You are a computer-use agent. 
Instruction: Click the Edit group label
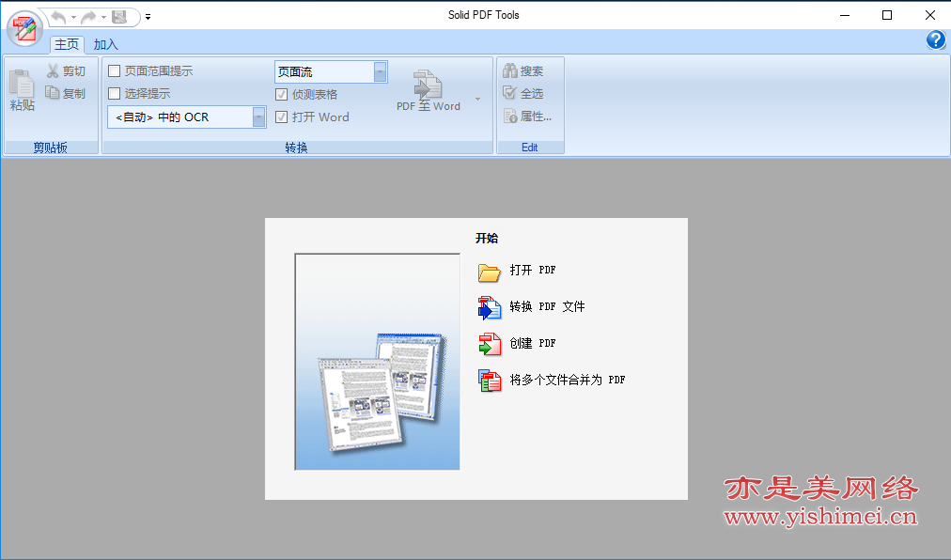[529, 148]
